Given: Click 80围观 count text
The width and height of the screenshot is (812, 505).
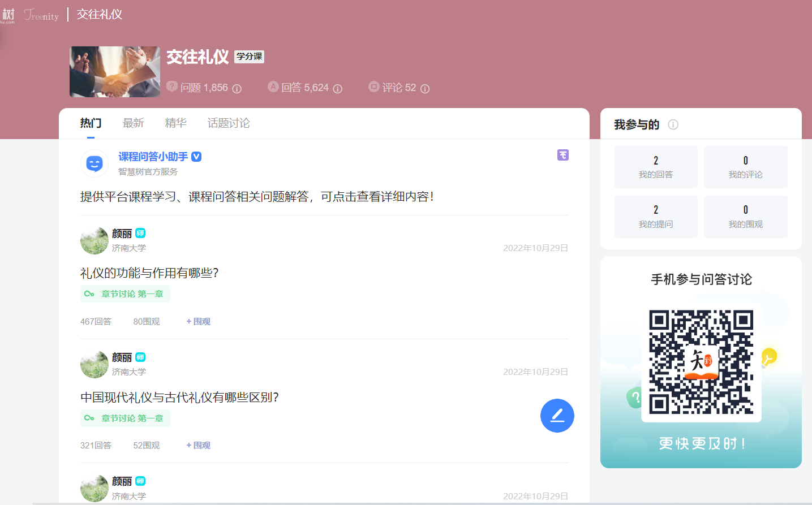Looking at the screenshot, I should (147, 321).
